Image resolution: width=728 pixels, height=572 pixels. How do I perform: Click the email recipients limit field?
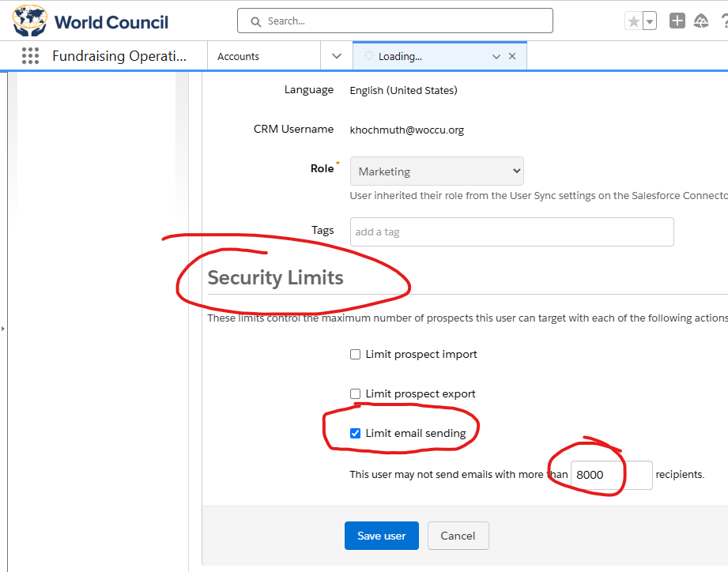[x=612, y=475]
